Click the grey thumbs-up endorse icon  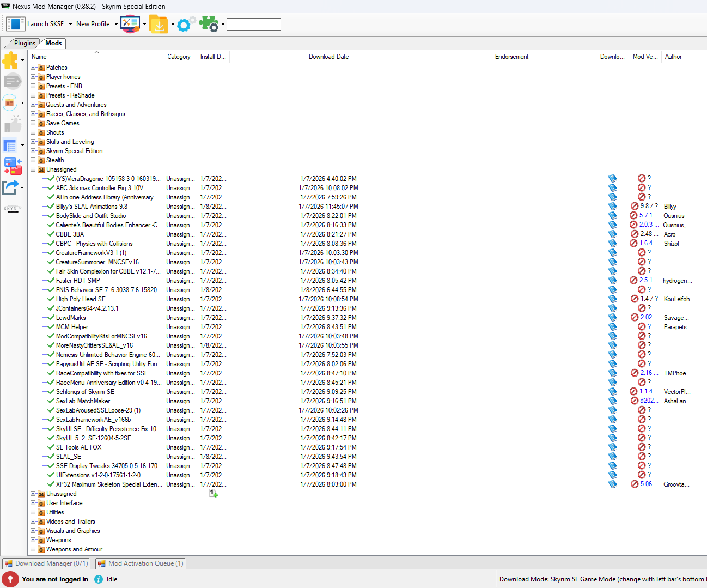(13, 124)
